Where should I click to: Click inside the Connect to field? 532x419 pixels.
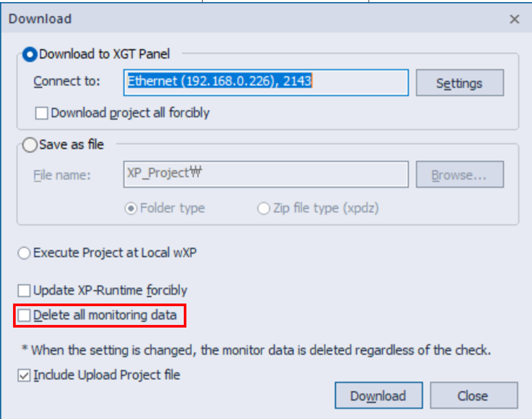(x=265, y=83)
